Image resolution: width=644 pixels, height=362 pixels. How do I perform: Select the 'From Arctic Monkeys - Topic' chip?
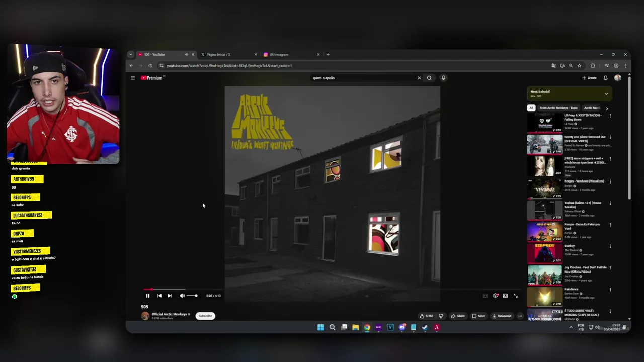tap(558, 108)
